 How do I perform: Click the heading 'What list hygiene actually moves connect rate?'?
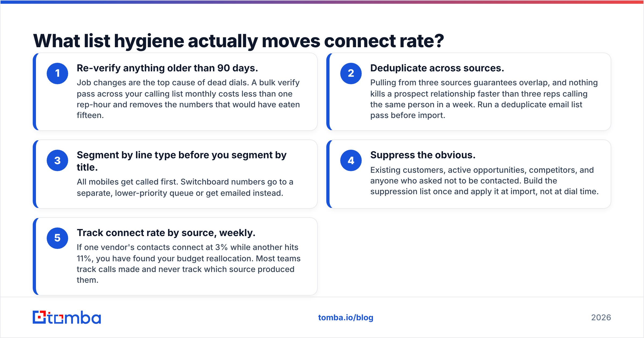(x=239, y=41)
